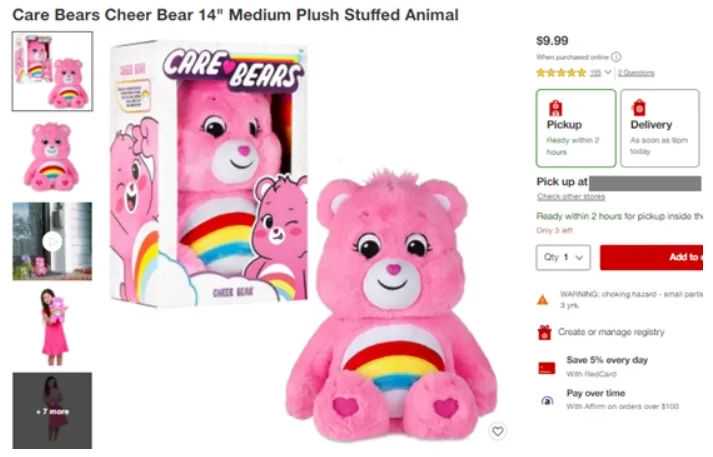
Task: Open the Qty 1 quantity dropdown
Action: point(563,257)
